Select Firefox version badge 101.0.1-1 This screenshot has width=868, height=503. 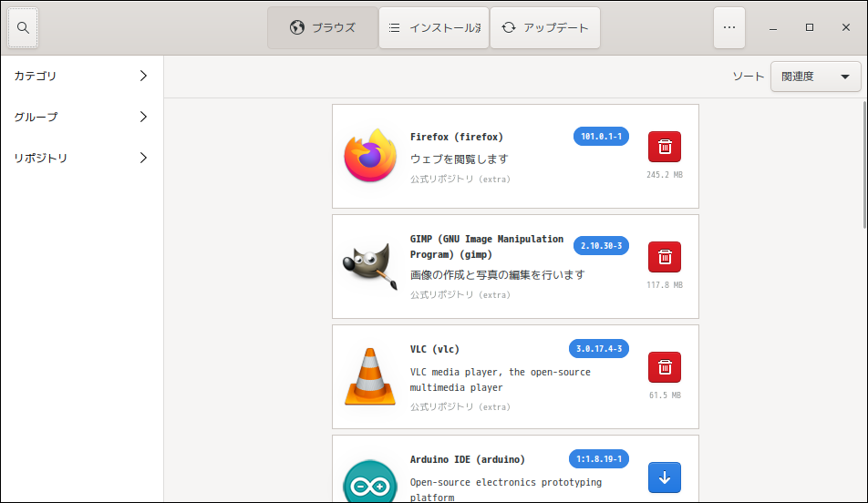601,136
